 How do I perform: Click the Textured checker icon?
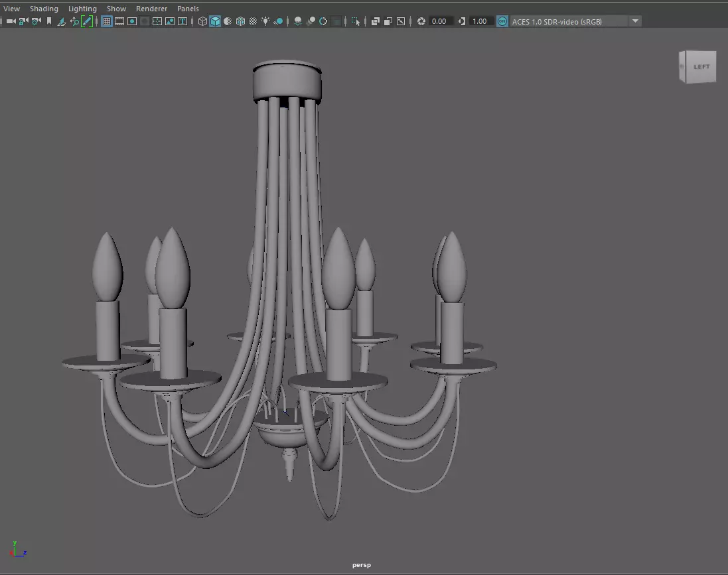[x=253, y=21]
